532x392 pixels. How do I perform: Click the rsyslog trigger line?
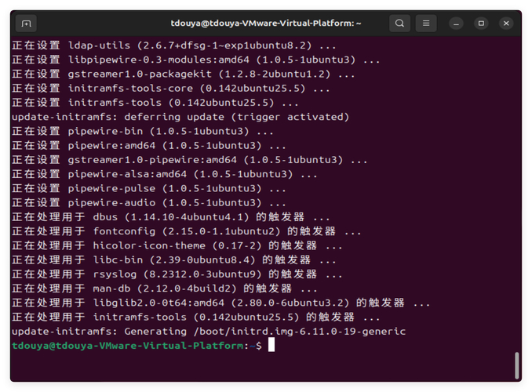tap(177, 274)
